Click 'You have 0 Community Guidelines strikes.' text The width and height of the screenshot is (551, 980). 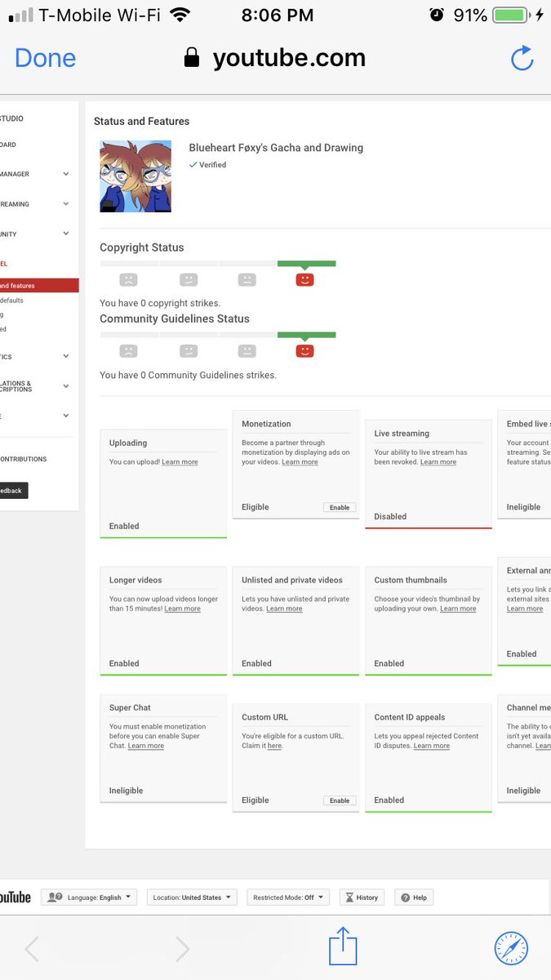pyautogui.click(x=188, y=375)
